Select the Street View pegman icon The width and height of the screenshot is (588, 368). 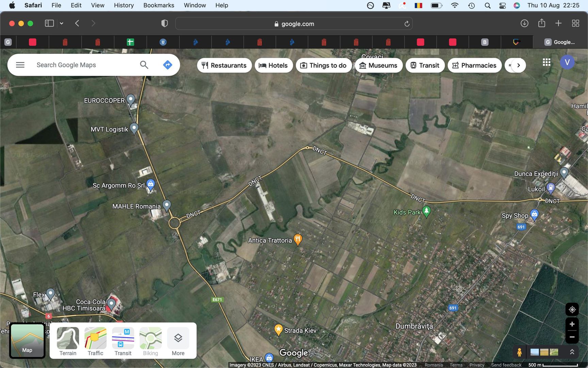point(520,352)
